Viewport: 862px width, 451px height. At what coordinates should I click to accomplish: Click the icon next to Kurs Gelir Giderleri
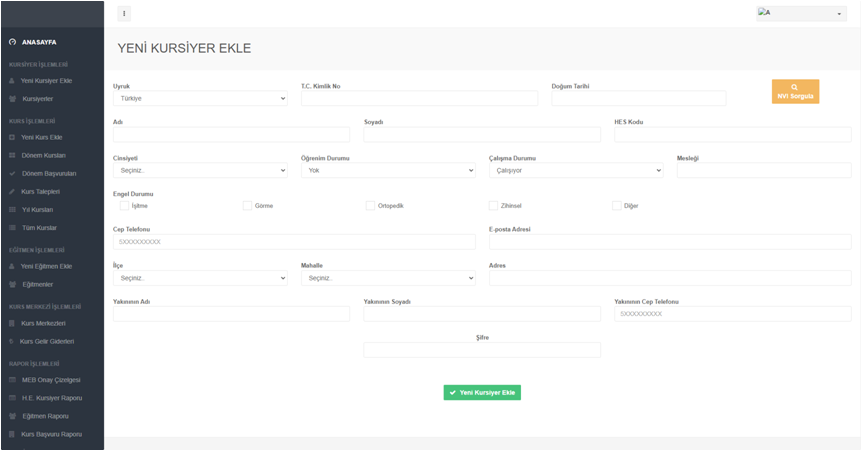12,341
